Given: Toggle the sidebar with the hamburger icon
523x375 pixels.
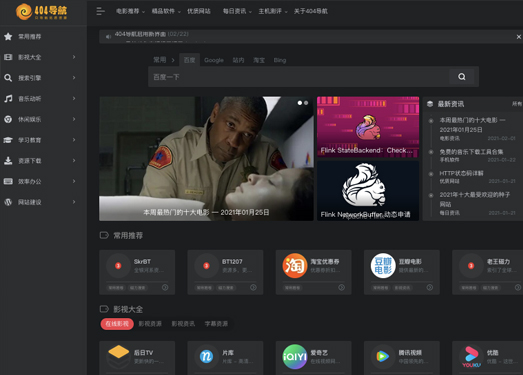Looking at the screenshot, I should [x=100, y=11].
